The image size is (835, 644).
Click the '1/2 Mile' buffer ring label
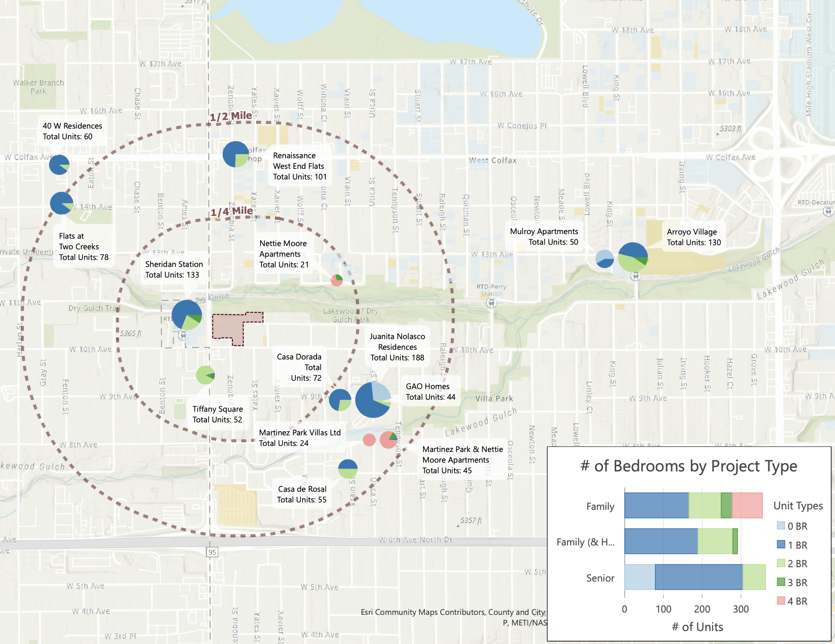click(231, 116)
